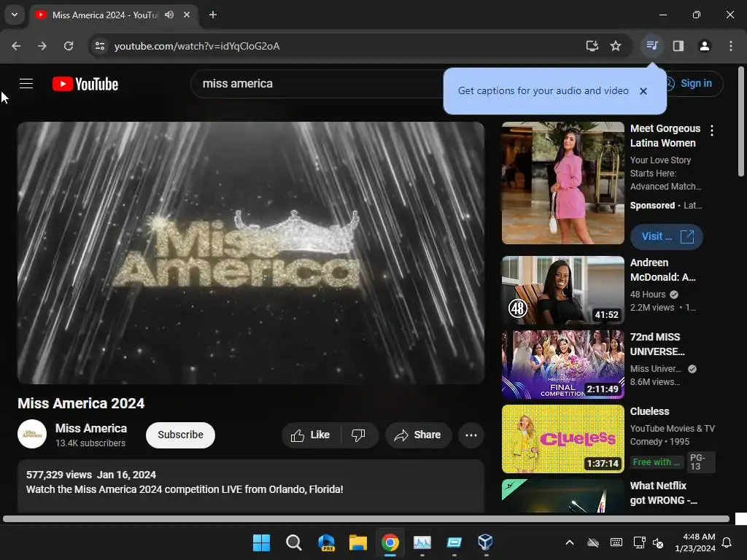Open the tab search dropdown arrow
The width and height of the screenshot is (747, 560).
[15, 15]
